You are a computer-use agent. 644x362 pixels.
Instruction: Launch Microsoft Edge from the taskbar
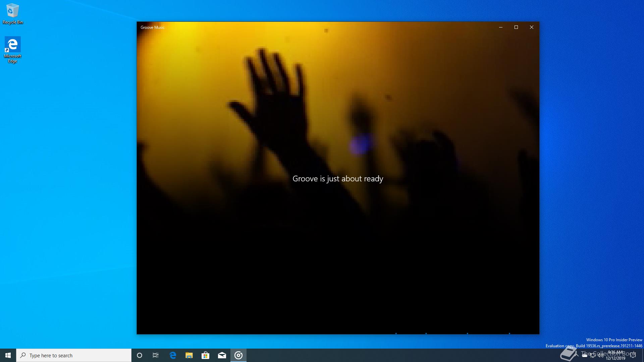tap(173, 355)
